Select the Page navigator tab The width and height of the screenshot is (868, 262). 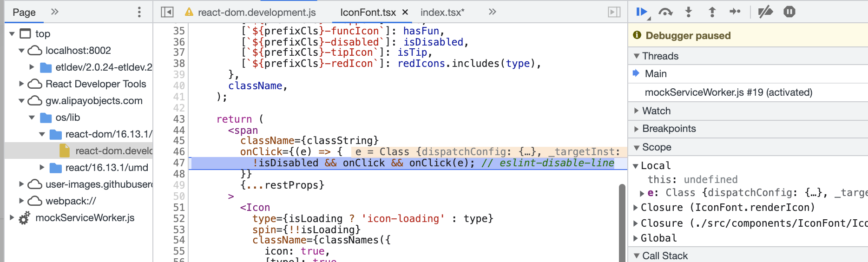pyautogui.click(x=24, y=13)
